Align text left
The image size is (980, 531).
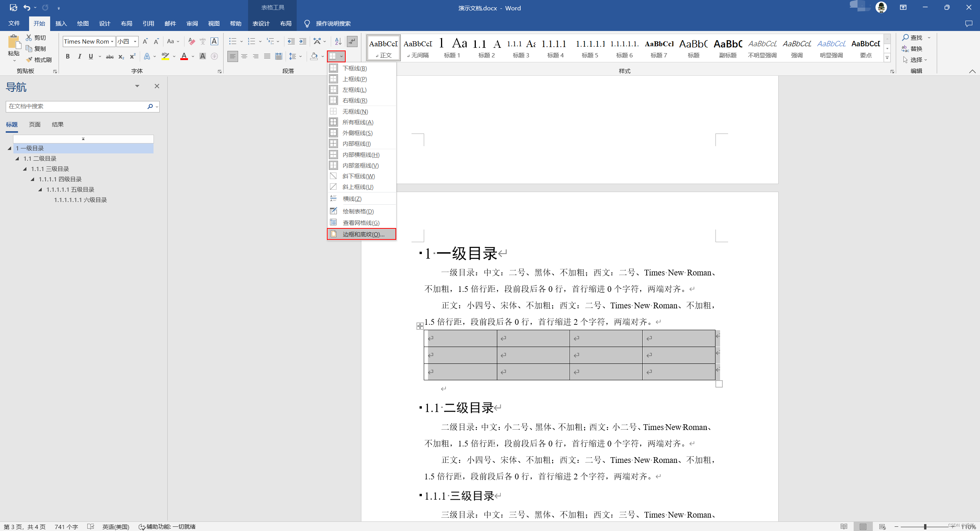233,57
